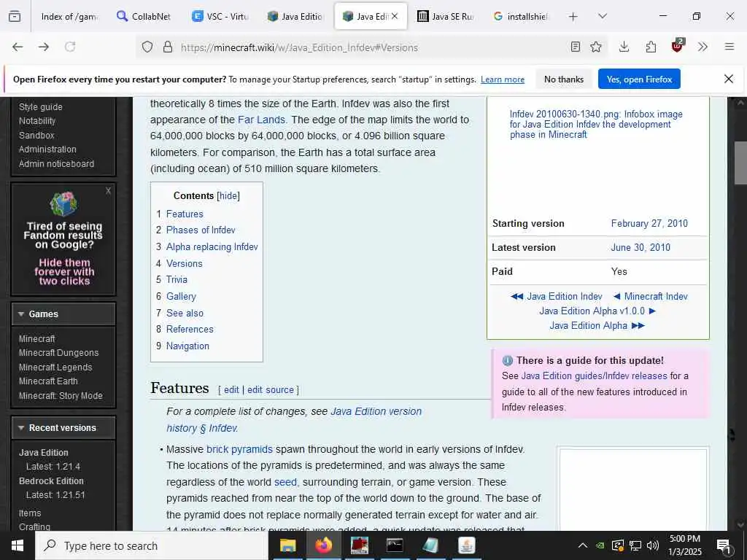This screenshot has height=560, width=747.
Task: Click Yes, open Firefox button
Action: (x=639, y=79)
